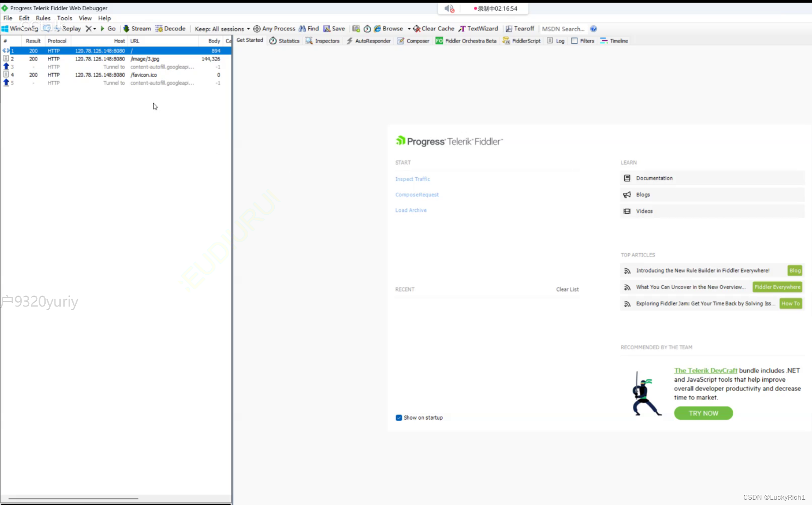This screenshot has height=505, width=812.
Task: Click the TRY NOW button
Action: (x=703, y=413)
